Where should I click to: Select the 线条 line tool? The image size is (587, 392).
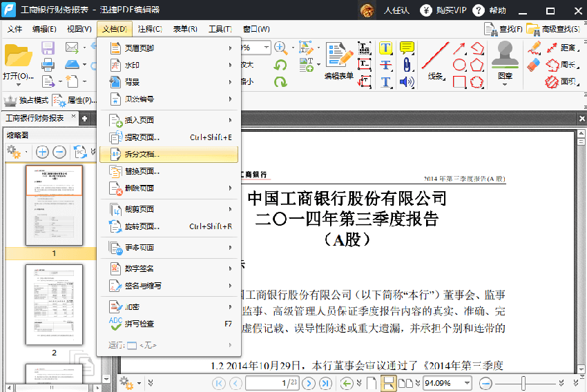point(435,61)
